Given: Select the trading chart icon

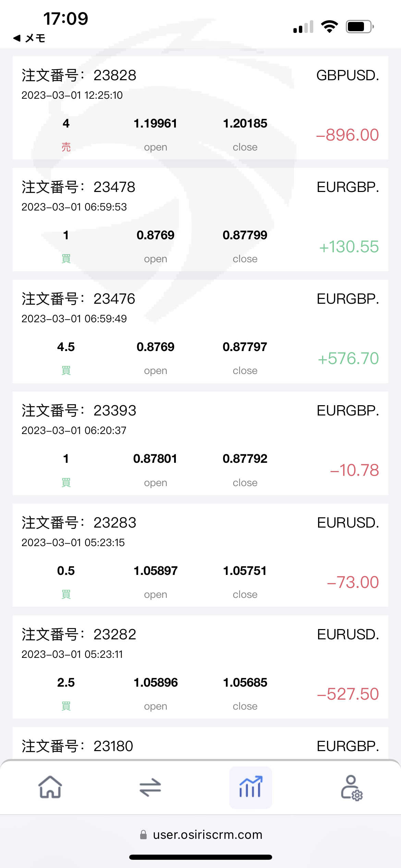Looking at the screenshot, I should coord(251,787).
